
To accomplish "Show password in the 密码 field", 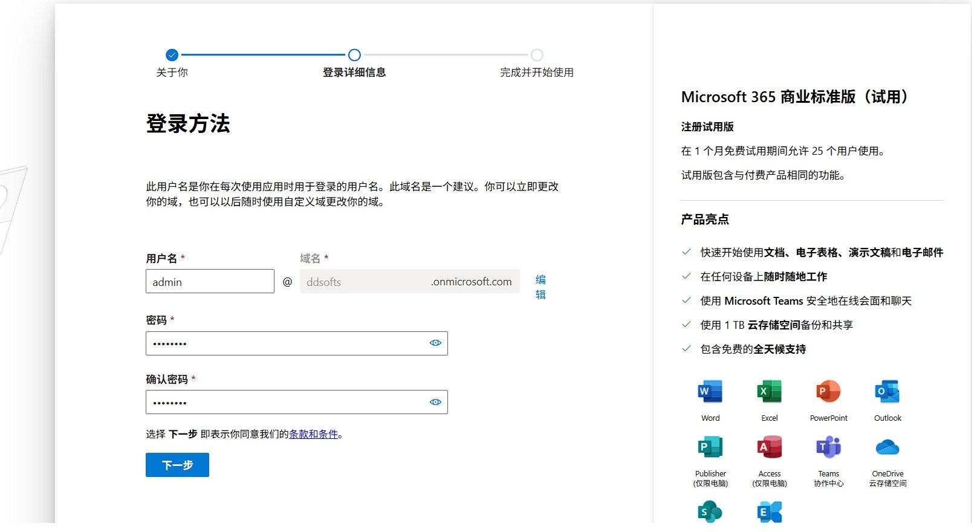I will 435,343.
